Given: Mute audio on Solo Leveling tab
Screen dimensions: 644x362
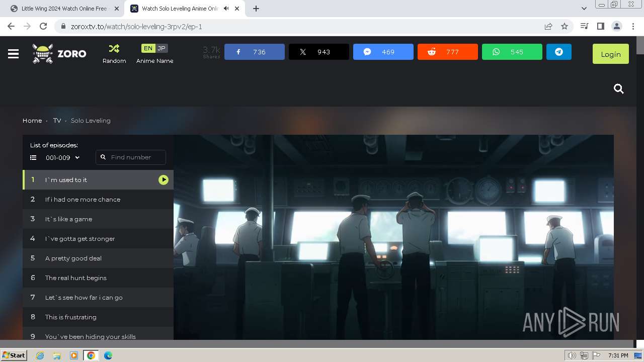Looking at the screenshot, I should (x=226, y=9).
